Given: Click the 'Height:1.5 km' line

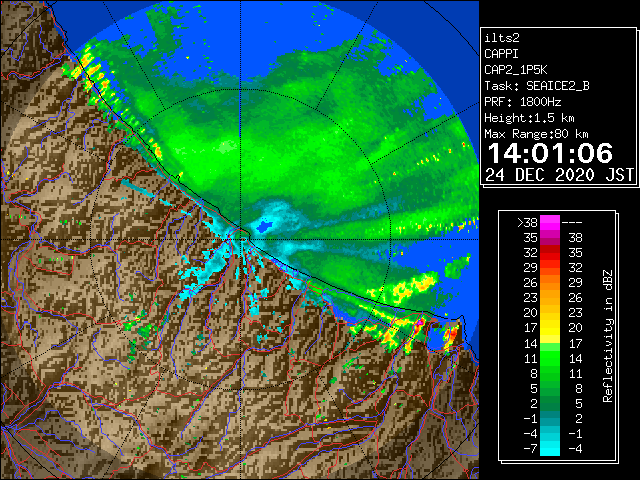Looking at the screenshot, I should coord(529,118).
